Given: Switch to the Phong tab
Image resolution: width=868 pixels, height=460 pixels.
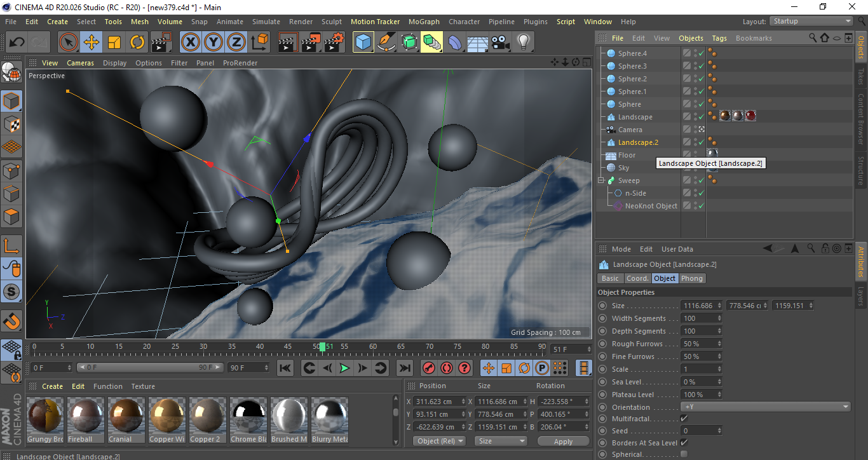Looking at the screenshot, I should [692, 278].
